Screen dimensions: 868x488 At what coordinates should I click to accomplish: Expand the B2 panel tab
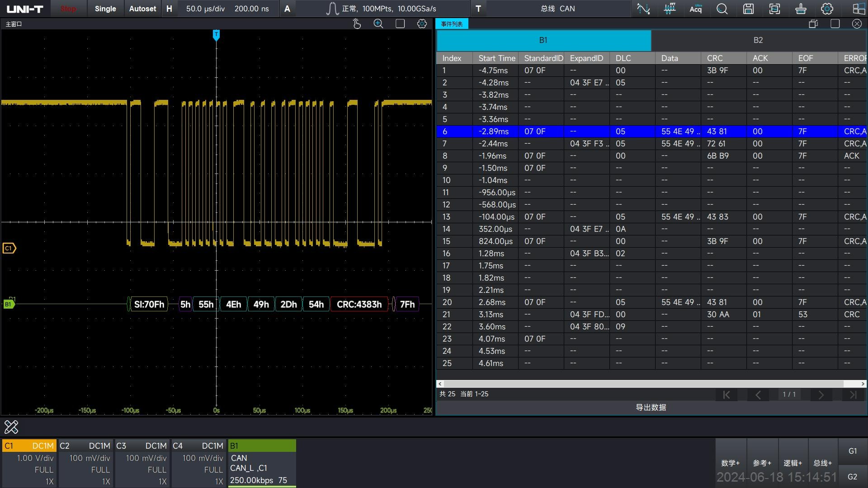(x=758, y=40)
